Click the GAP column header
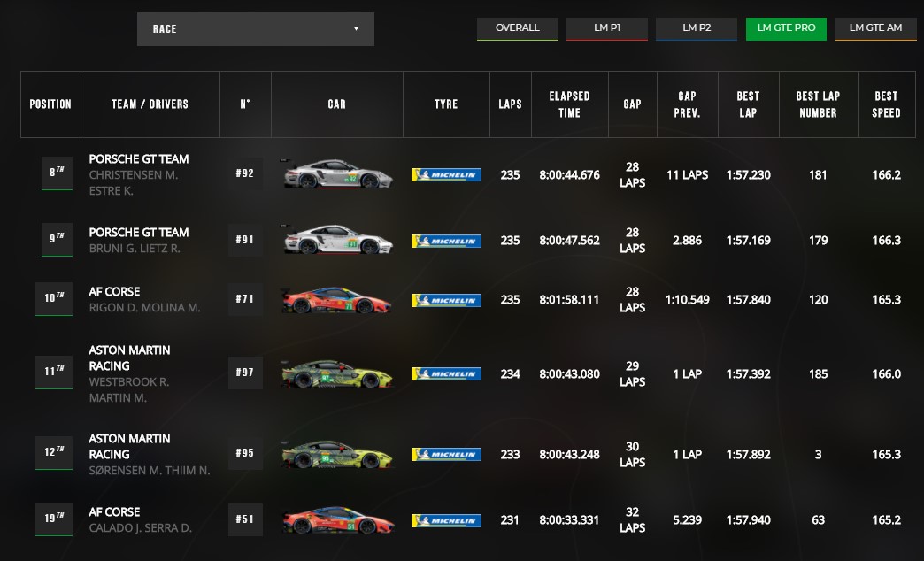The height and width of the screenshot is (561, 924). (x=632, y=104)
